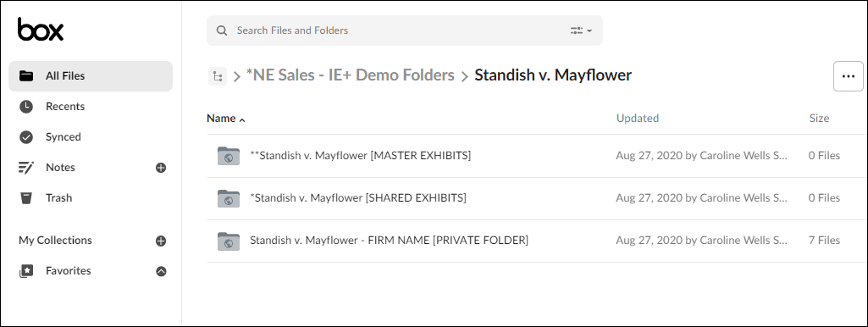868x327 pixels.
Task: Open the MASTER EXHIBITS folder icon
Action: [x=229, y=156]
